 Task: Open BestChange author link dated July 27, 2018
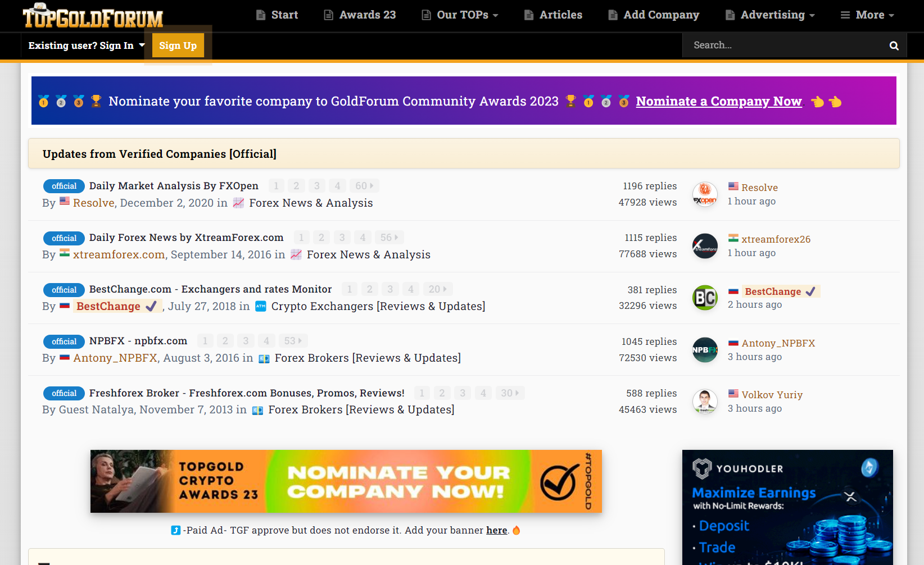pos(117,306)
